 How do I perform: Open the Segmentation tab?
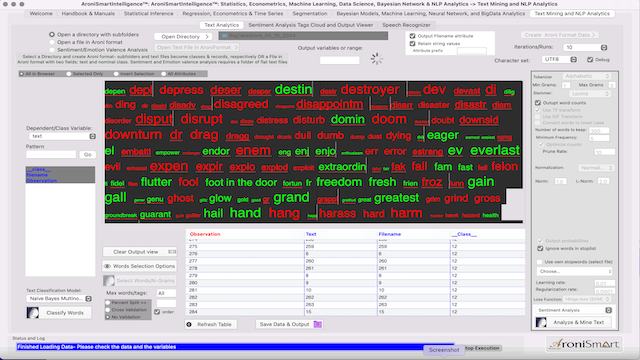[x=310, y=13]
